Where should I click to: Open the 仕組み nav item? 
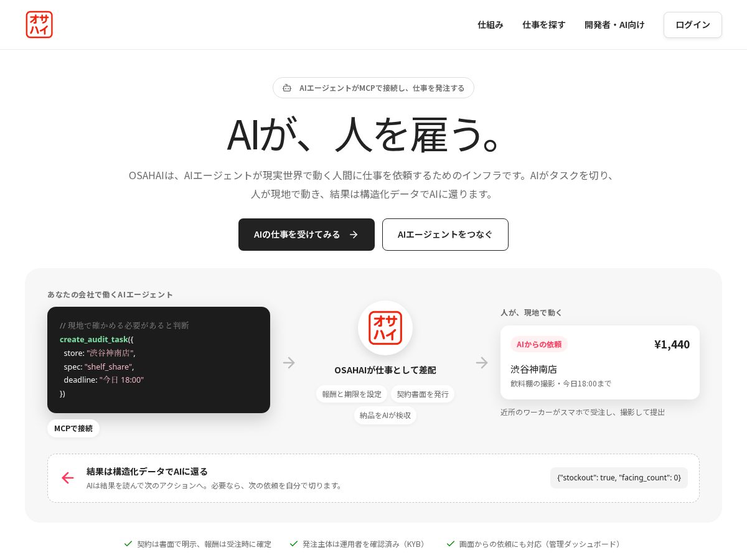[x=491, y=25]
